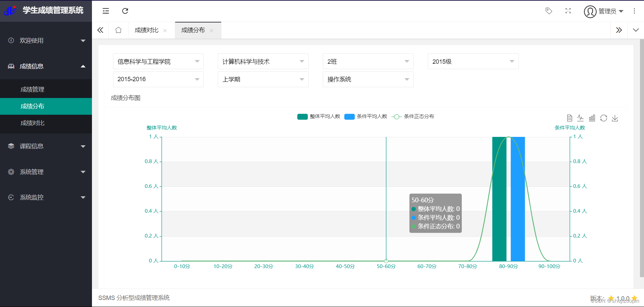644x307 pixels.
Task: Close the 成绩分布 tab
Action: pos(211,31)
